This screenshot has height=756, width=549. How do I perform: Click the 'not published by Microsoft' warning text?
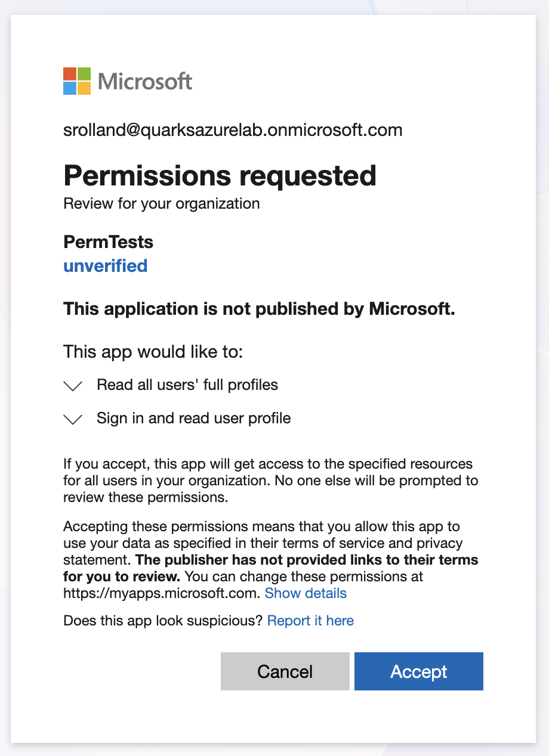point(260,309)
